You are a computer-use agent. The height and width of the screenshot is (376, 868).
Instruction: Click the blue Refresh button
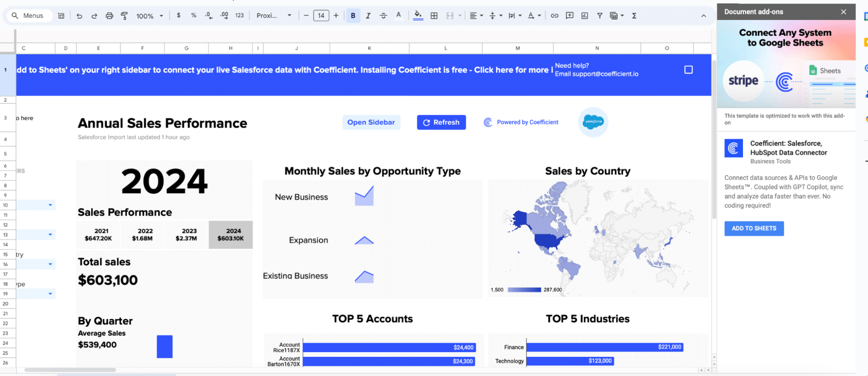click(x=441, y=123)
